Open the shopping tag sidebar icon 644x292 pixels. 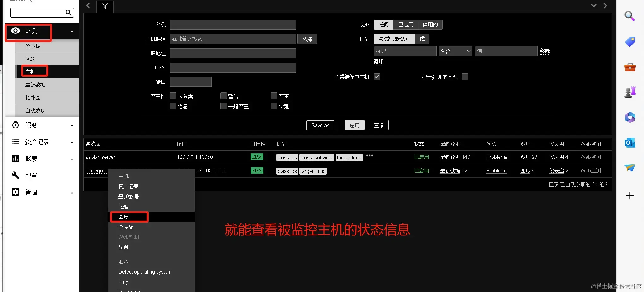[x=630, y=41]
